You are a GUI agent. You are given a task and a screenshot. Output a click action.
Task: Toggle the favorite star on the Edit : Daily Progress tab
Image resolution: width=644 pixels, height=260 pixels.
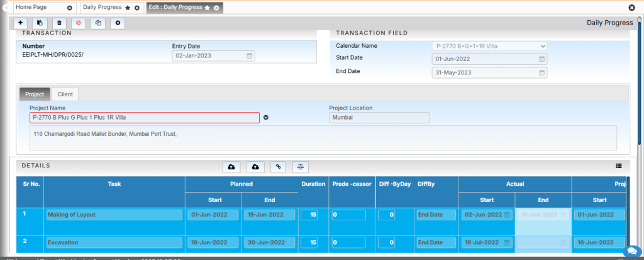(x=207, y=8)
